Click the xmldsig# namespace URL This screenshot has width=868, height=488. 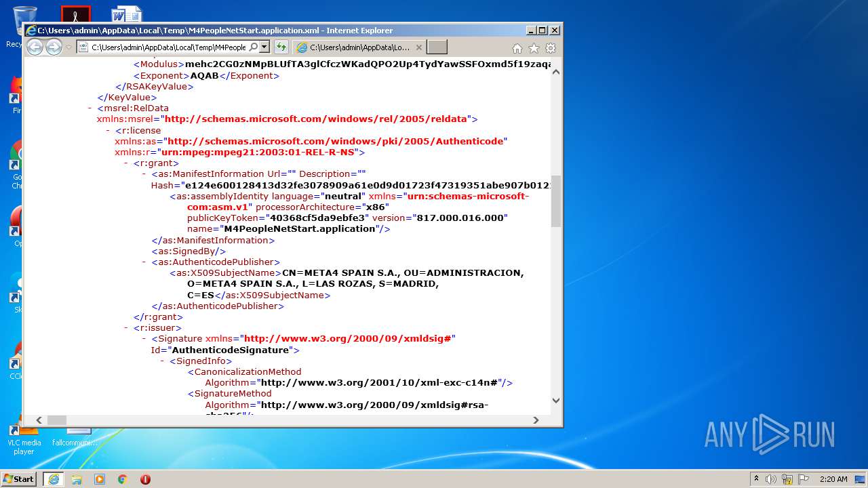coord(347,338)
